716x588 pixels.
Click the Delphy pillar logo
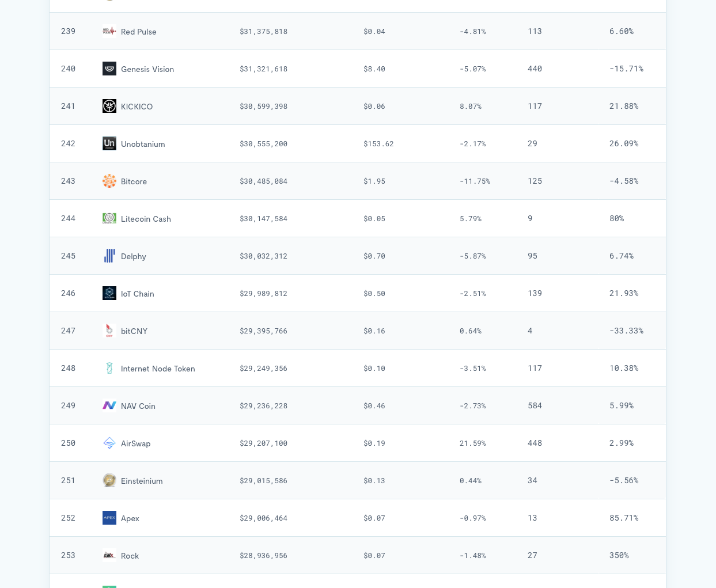point(109,256)
